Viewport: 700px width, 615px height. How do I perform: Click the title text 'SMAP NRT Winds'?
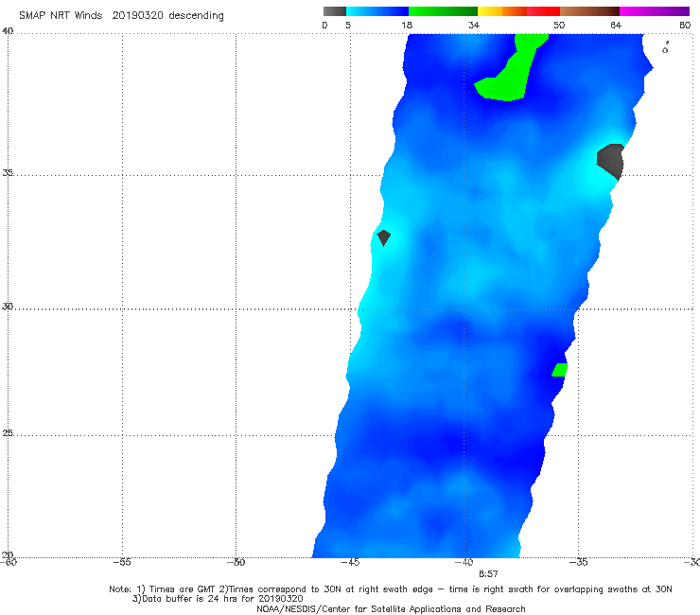click(x=61, y=15)
